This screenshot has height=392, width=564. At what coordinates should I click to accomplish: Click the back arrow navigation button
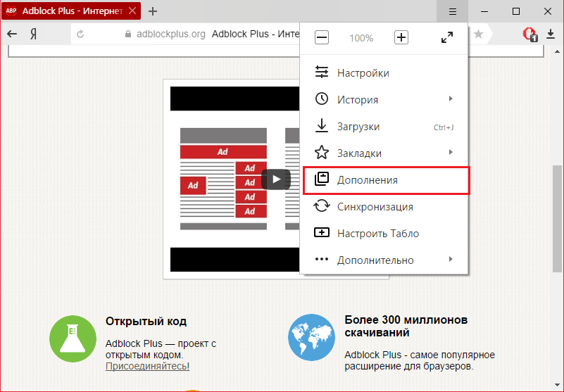12,34
